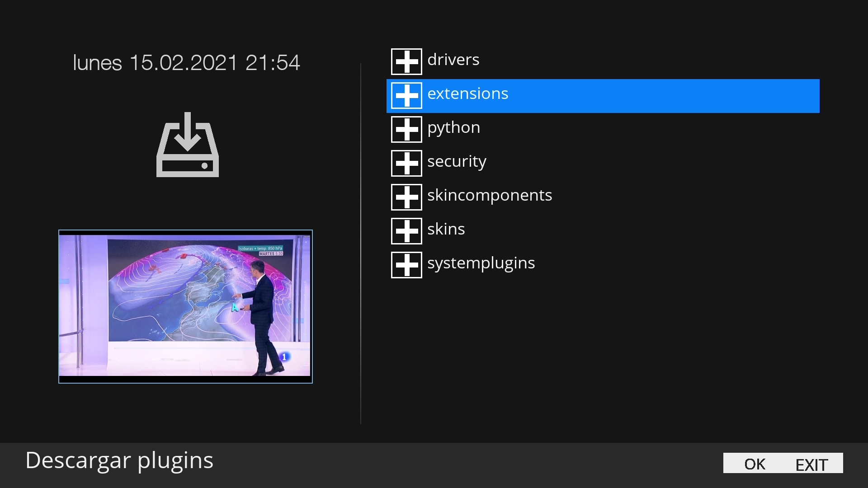Select the systemplugins category label
The width and height of the screenshot is (868, 488).
pos(481,263)
